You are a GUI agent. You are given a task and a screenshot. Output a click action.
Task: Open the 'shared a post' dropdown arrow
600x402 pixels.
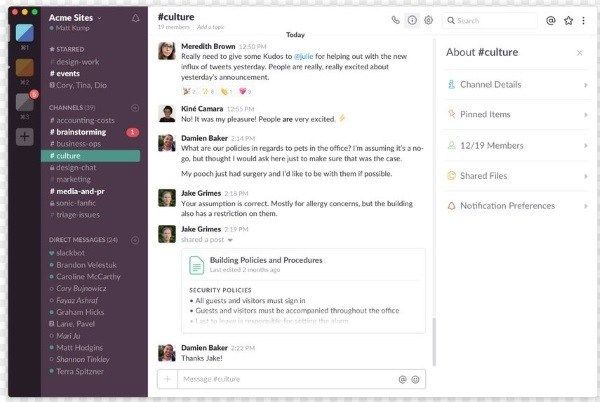(x=229, y=240)
